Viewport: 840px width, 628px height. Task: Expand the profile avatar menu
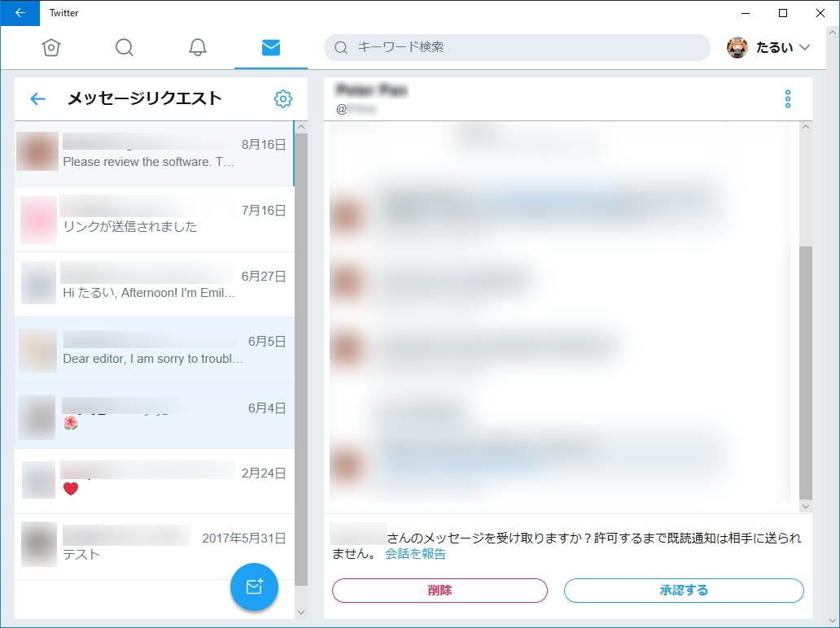[x=739, y=48]
